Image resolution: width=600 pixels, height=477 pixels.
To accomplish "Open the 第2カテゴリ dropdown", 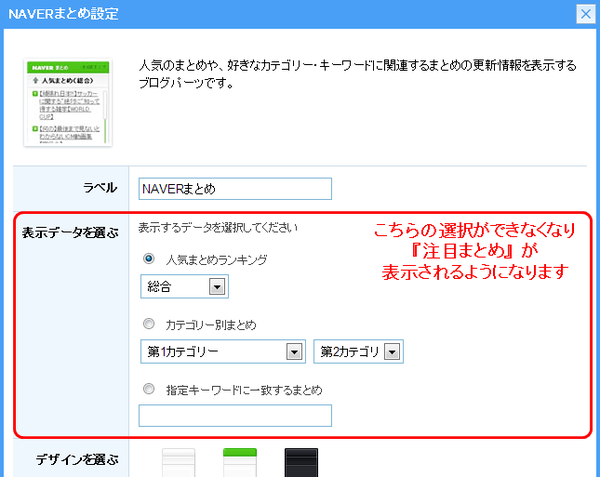I will coord(358,352).
